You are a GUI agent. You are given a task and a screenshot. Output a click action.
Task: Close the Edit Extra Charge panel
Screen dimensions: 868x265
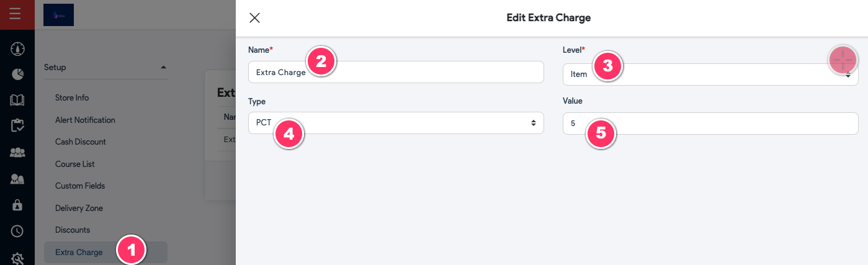coord(254,17)
